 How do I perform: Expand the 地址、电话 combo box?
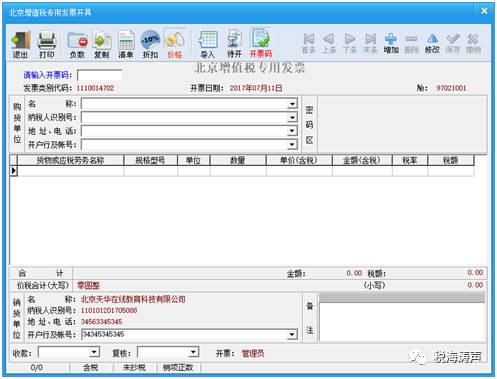pos(292,131)
